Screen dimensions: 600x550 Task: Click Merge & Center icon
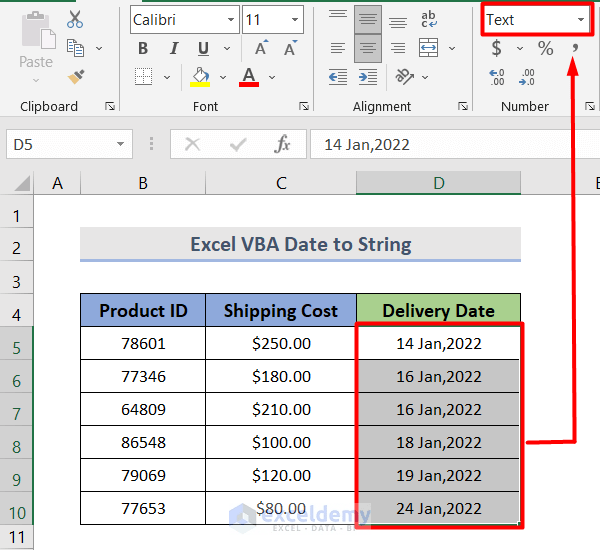428,48
